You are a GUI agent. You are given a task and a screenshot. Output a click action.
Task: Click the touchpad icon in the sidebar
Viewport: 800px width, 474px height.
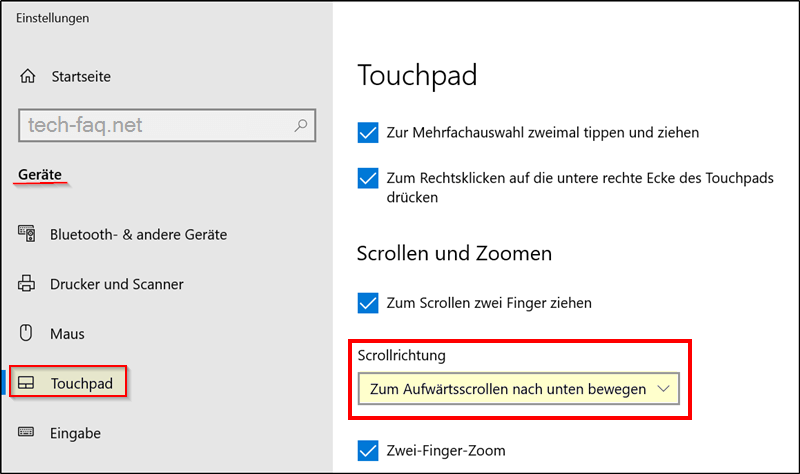[26, 383]
